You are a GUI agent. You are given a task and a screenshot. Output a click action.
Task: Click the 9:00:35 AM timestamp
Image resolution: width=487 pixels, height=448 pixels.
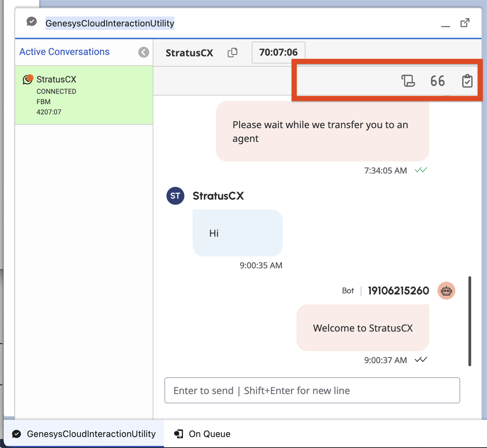click(261, 266)
